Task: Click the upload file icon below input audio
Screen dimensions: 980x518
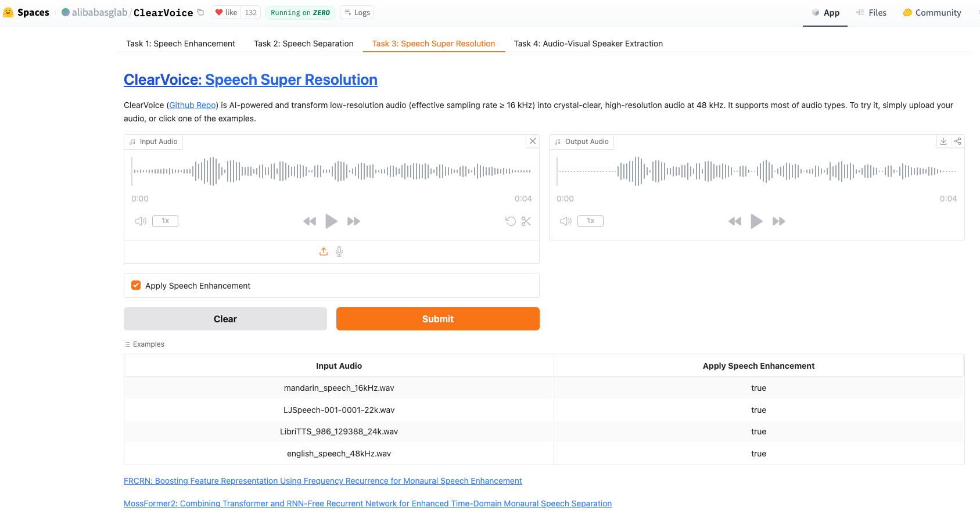Action: 324,251
